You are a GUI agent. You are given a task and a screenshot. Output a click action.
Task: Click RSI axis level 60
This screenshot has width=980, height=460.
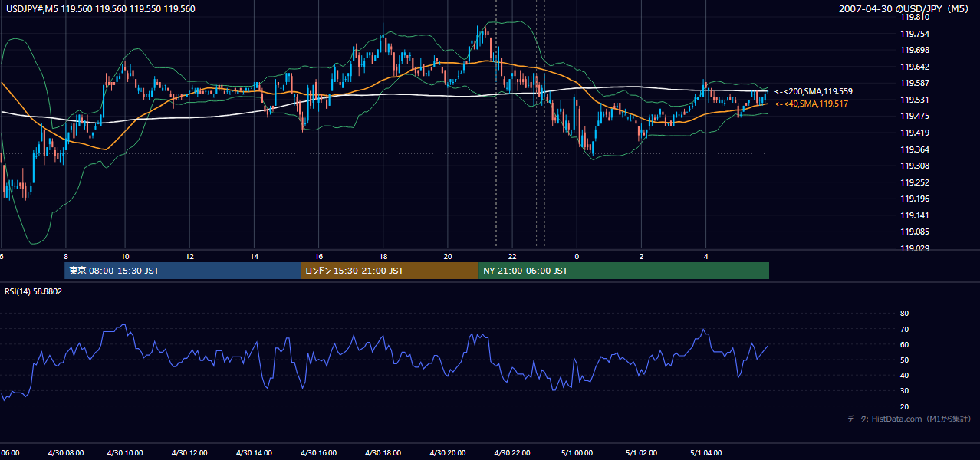click(905, 344)
